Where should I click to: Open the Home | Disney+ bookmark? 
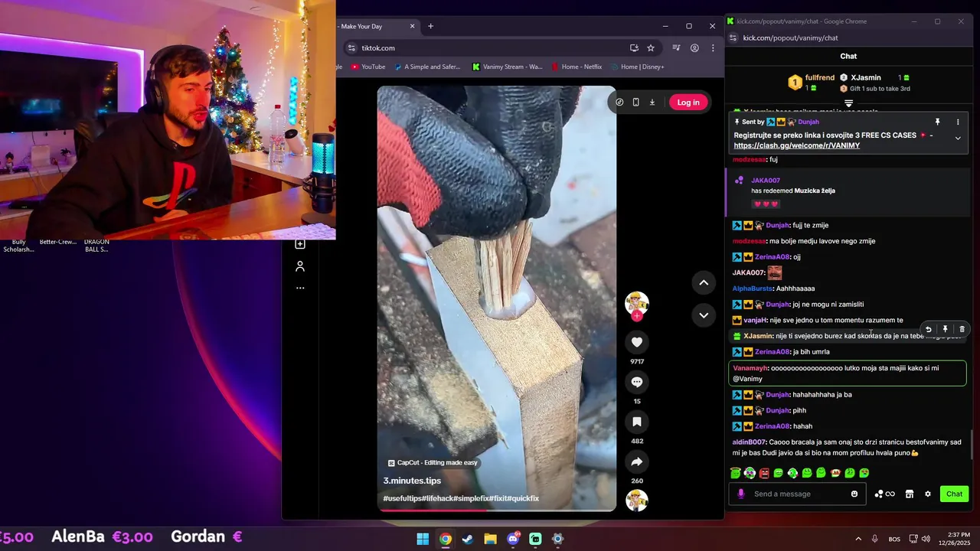click(x=637, y=67)
